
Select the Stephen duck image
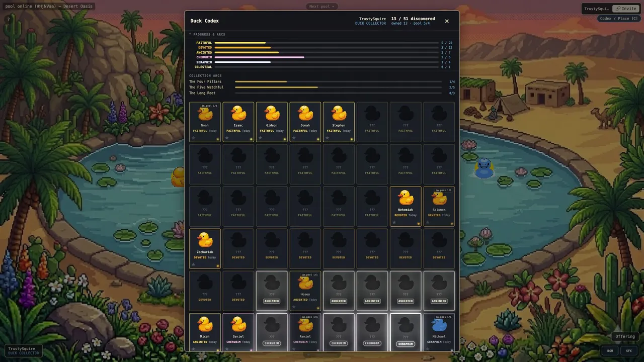[339, 113]
